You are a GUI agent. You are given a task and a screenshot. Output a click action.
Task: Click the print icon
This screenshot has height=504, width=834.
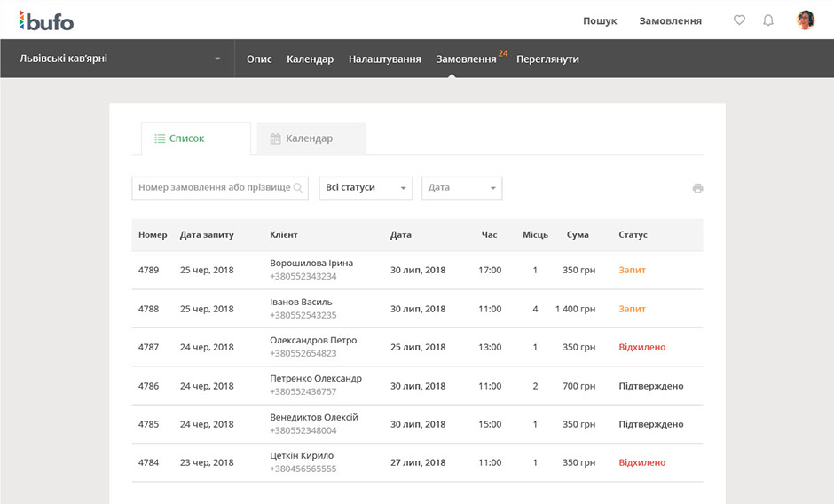[x=697, y=188]
